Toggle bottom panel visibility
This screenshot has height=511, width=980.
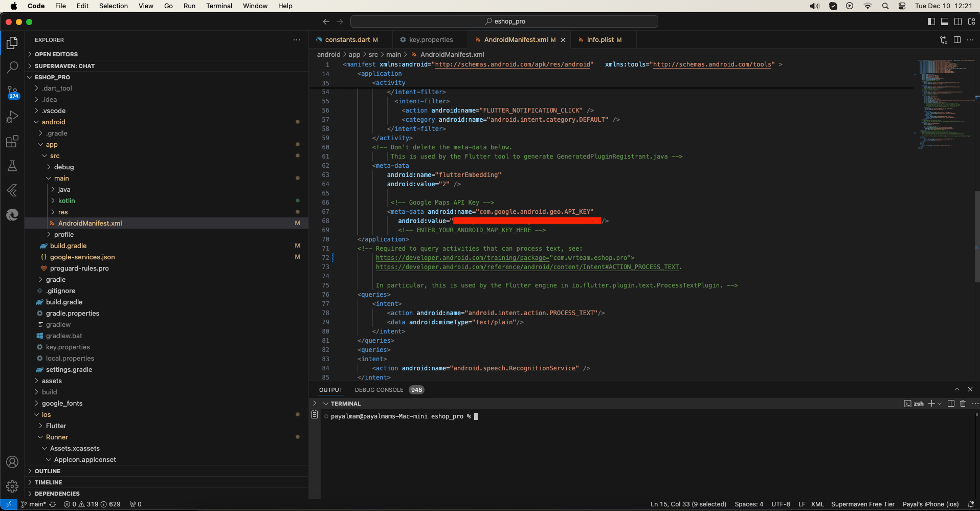coord(945,21)
